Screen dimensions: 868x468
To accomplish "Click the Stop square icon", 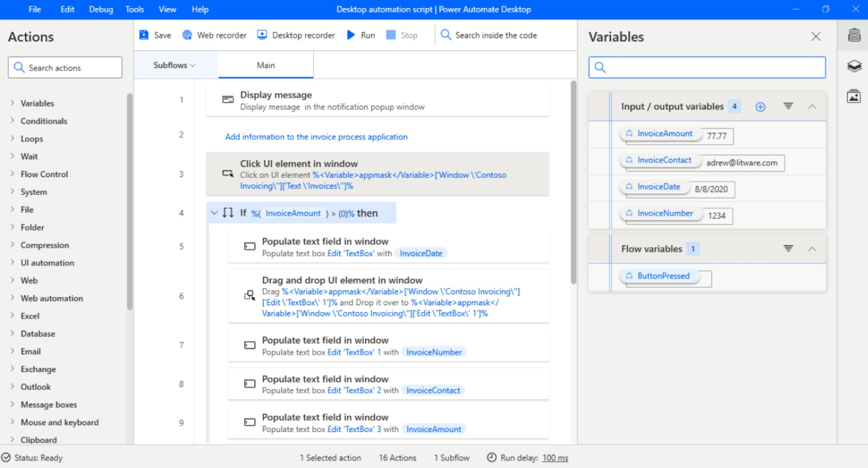I will [x=391, y=35].
